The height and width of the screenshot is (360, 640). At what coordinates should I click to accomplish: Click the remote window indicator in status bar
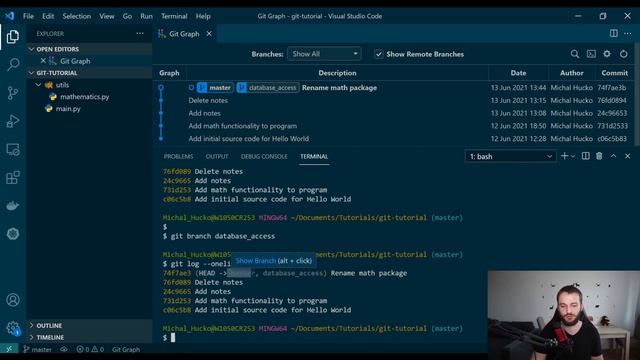(9, 349)
